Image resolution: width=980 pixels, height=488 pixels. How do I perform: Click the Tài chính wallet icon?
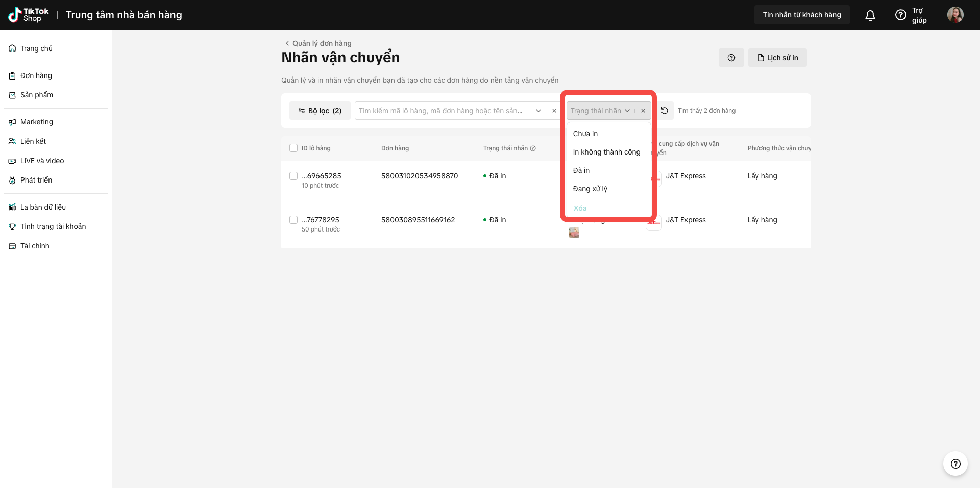[x=12, y=246]
